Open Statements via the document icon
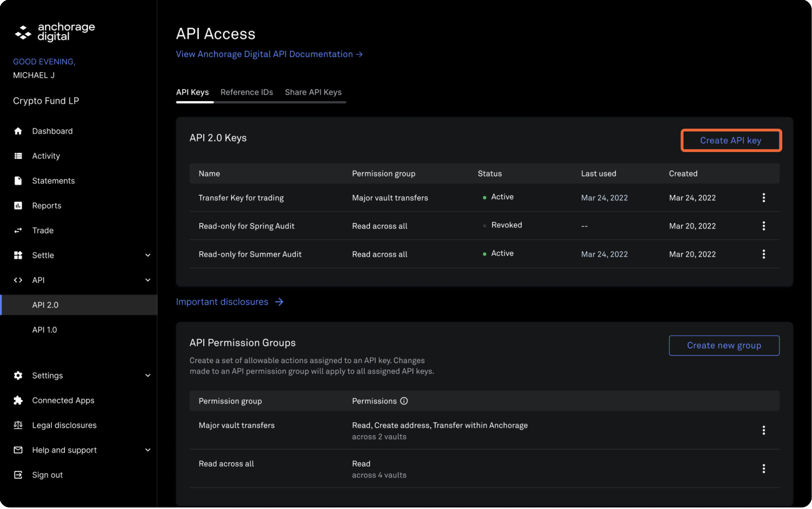Viewport: 812px width, 509px height. pos(18,180)
